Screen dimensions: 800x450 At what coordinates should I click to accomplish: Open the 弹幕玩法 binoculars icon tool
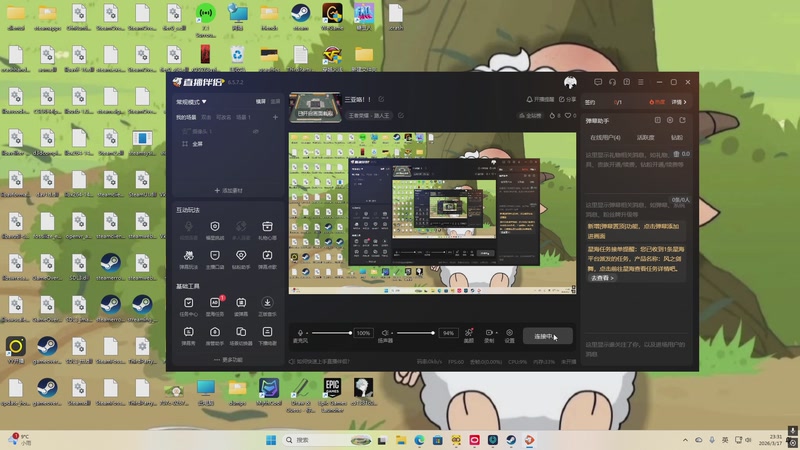click(x=188, y=259)
